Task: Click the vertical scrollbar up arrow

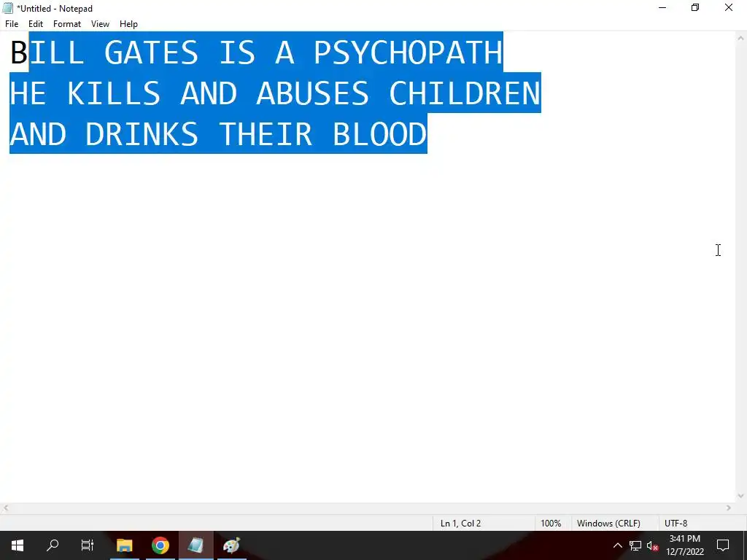Action: 741,38
